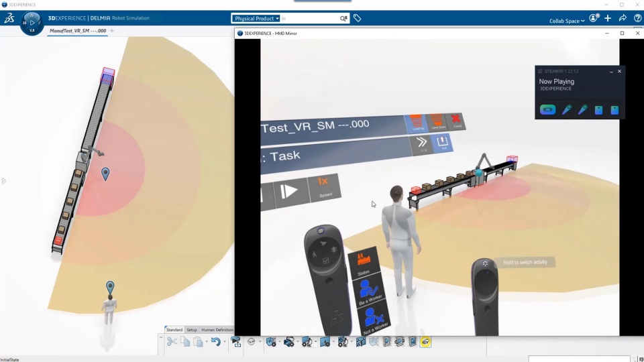Click the second SteamVR controller status icon
Image resolution: width=644 pixels, height=362 pixels.
pyautogui.click(x=583, y=109)
